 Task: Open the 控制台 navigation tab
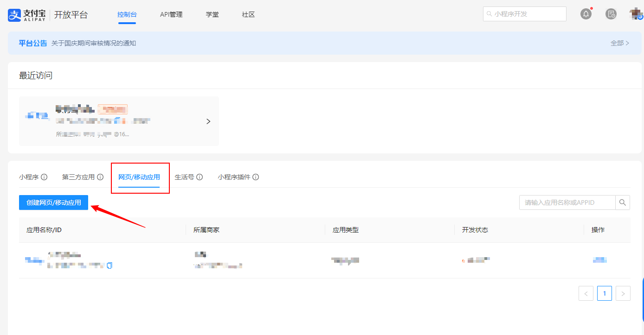[127, 14]
